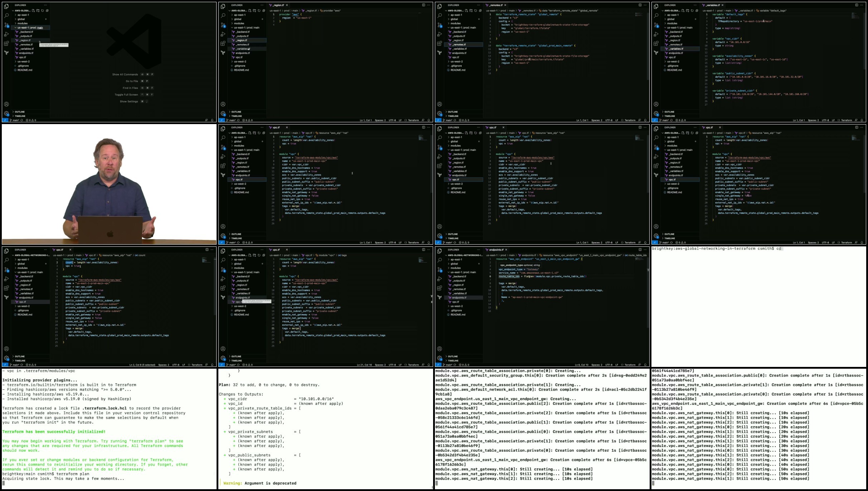Image resolution: width=868 pixels, height=491 pixels.
Task: Open editor More Actions in _remotes.tf frame
Action: 645,5
